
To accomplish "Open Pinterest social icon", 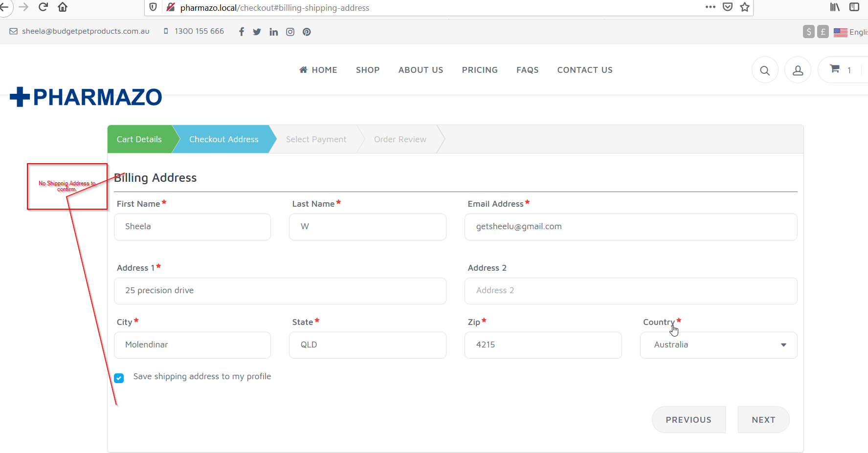I will 307,32.
